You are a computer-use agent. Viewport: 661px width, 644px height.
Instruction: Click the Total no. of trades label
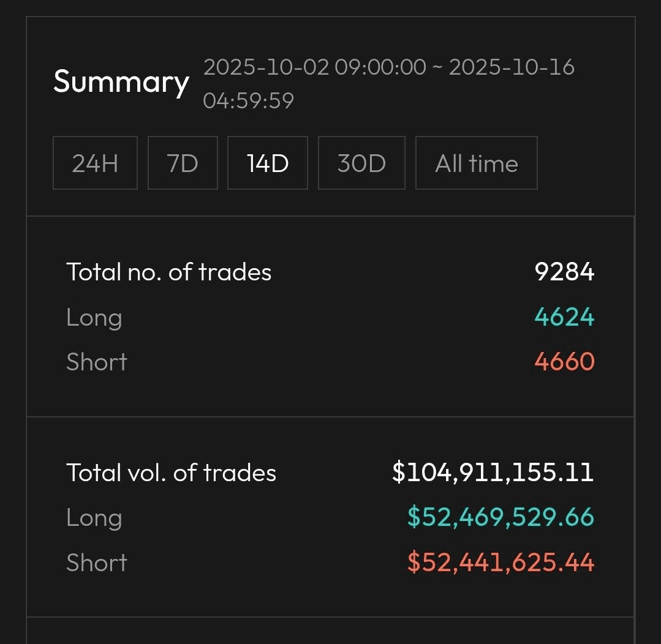[168, 272]
